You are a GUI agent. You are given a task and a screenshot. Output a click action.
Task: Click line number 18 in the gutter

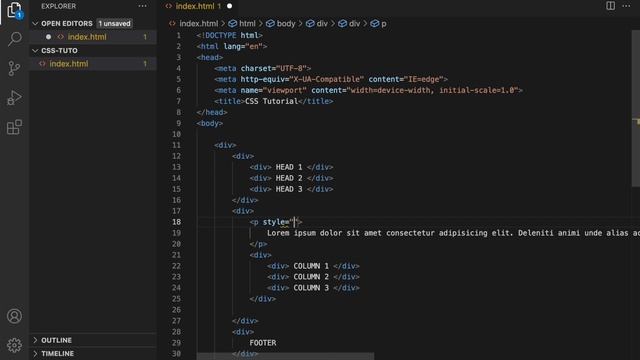(176, 222)
